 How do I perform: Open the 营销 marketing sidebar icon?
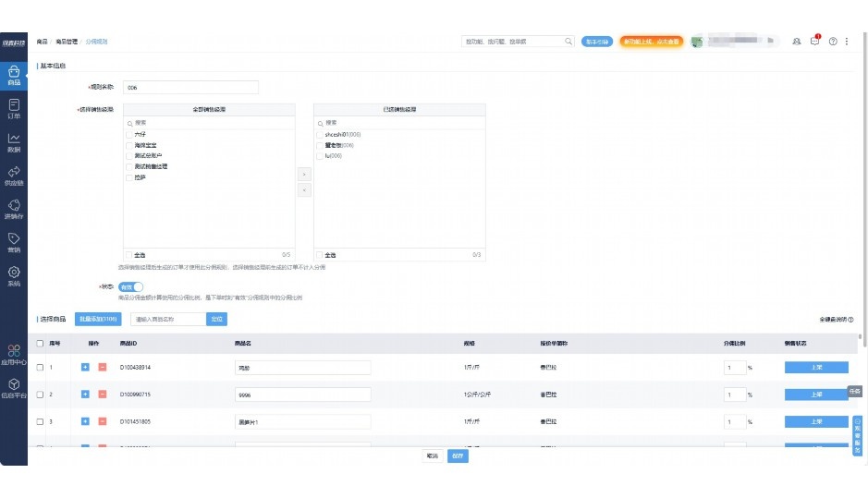(14, 242)
